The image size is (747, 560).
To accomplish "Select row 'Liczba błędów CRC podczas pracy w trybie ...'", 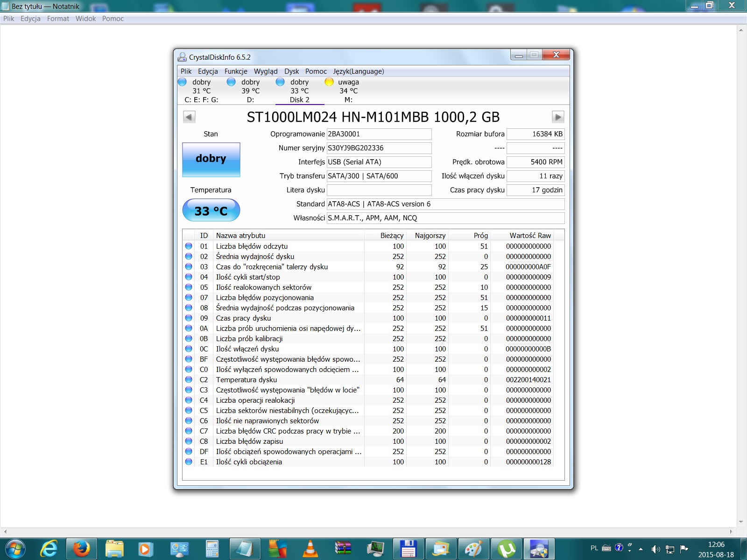I will 368,431.
